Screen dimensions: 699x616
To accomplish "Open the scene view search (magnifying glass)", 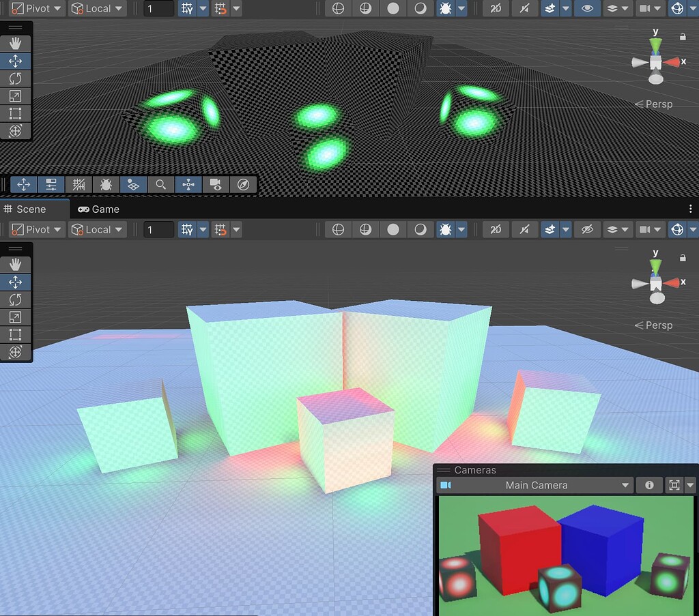I will 161,184.
